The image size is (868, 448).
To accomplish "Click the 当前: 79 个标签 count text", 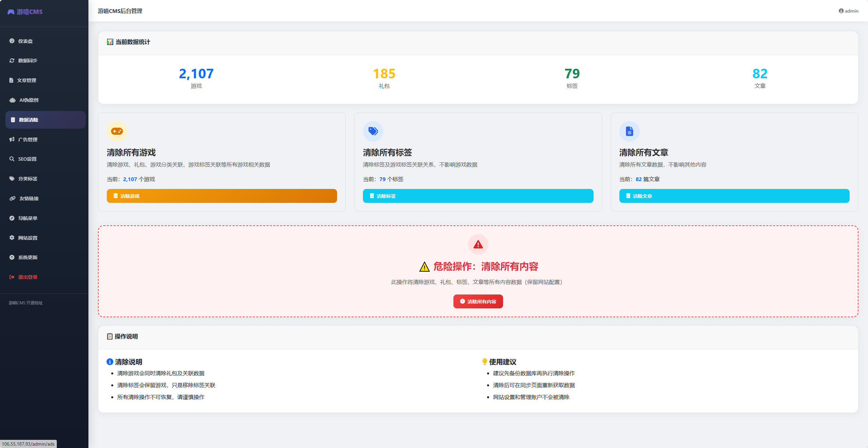I will [x=383, y=179].
